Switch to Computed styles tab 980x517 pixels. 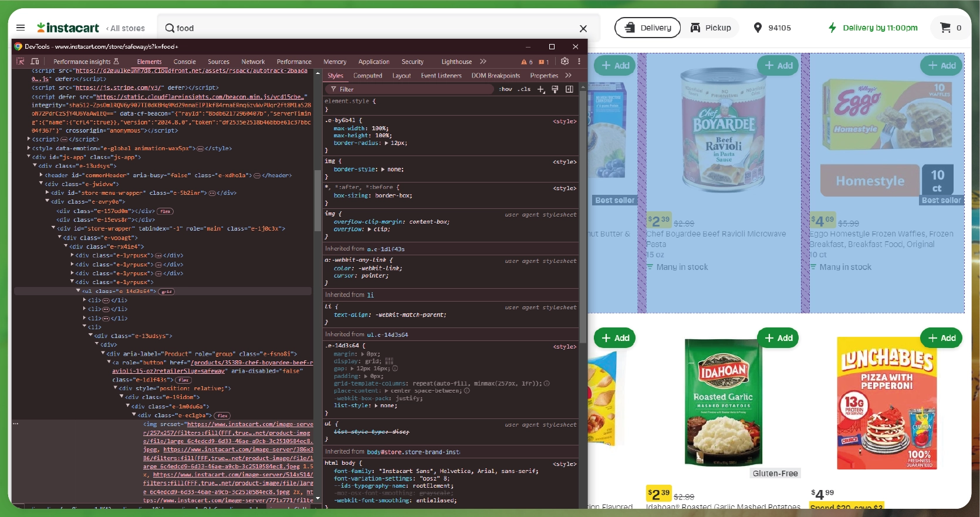[x=367, y=76]
